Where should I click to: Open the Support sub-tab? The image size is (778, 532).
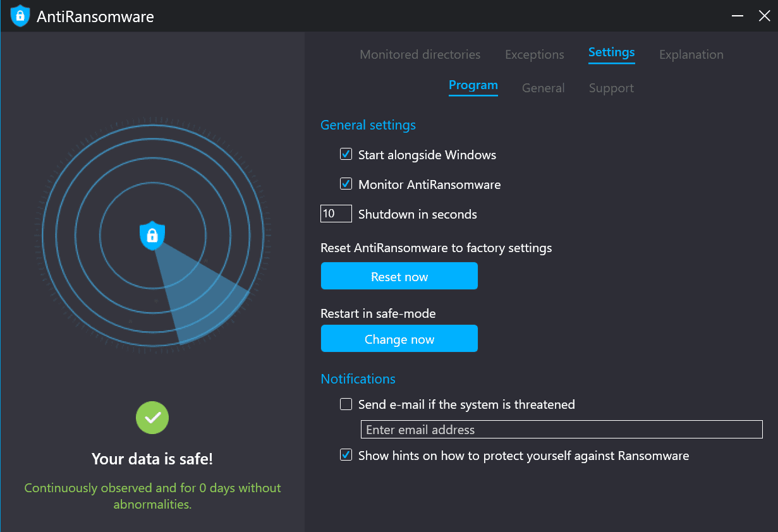[611, 88]
